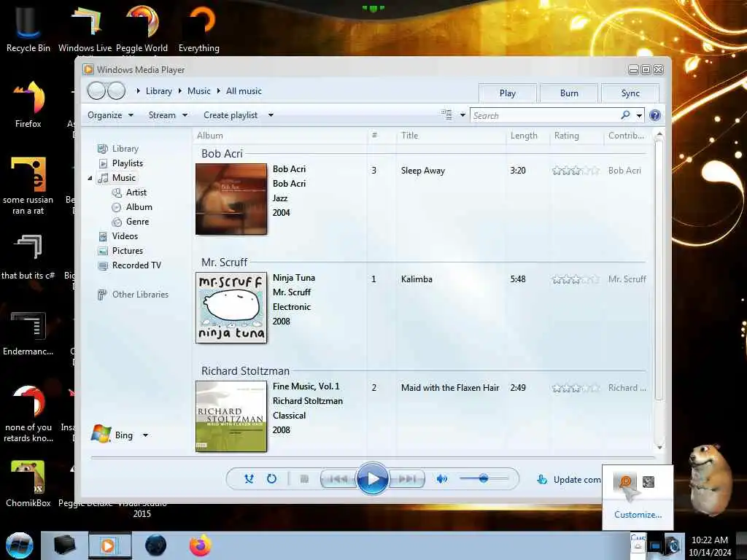This screenshot has height=560, width=747.
Task: Skip to next track button
Action: point(407,479)
